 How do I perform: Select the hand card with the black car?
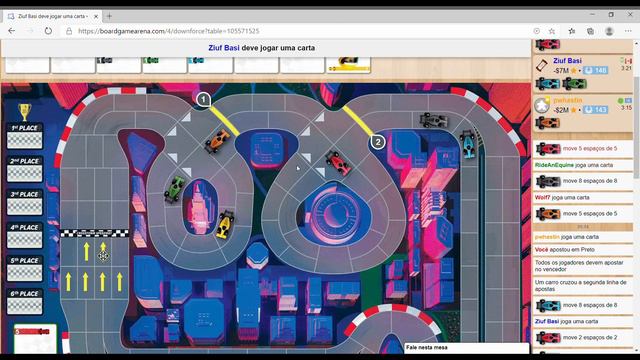[x=118, y=65]
